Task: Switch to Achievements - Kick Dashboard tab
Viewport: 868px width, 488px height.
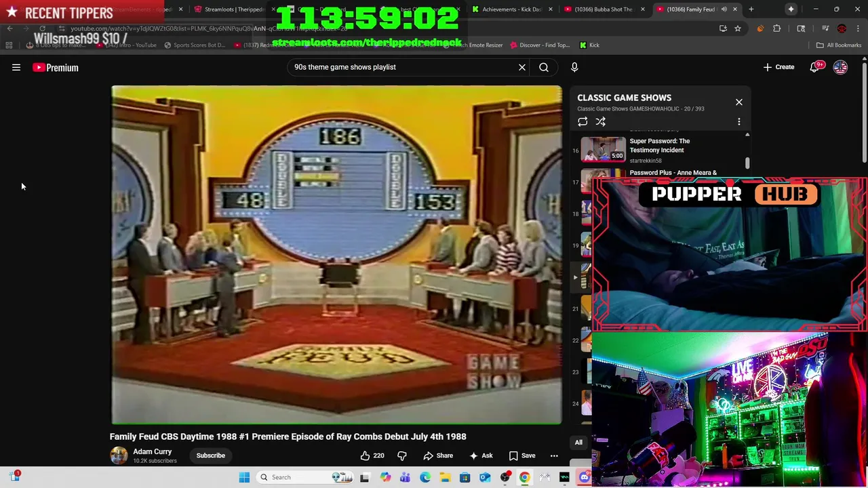Action: pyautogui.click(x=511, y=9)
